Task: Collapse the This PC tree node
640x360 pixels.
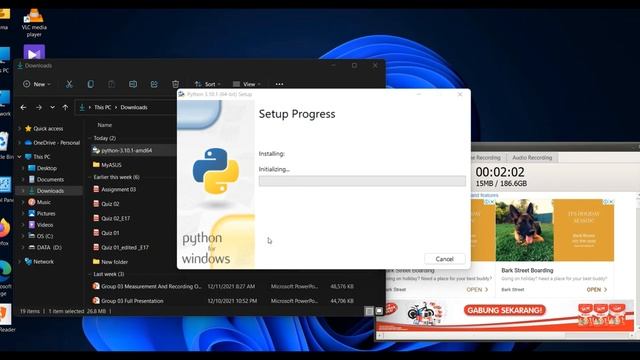Action: point(19,157)
